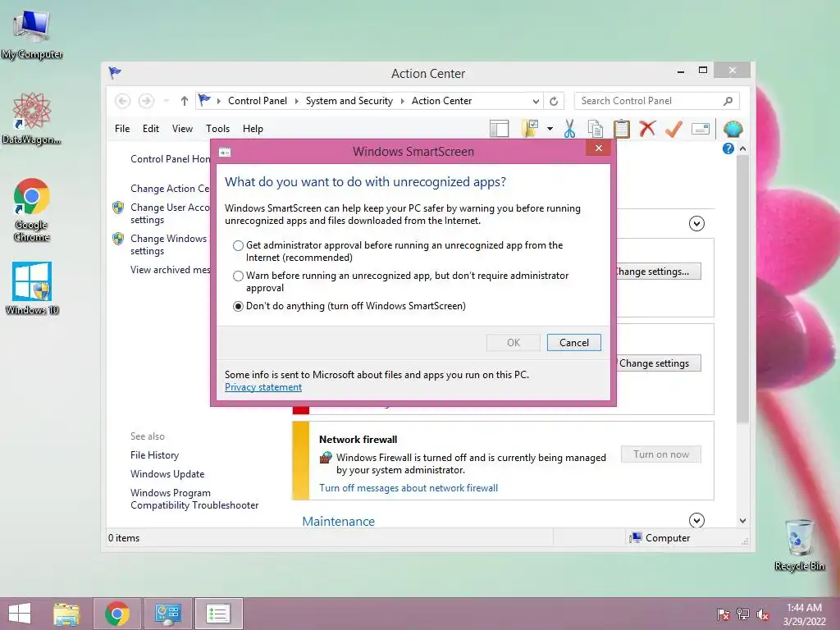This screenshot has width=840, height=630.
Task: Open the Help menu
Action: (253, 129)
